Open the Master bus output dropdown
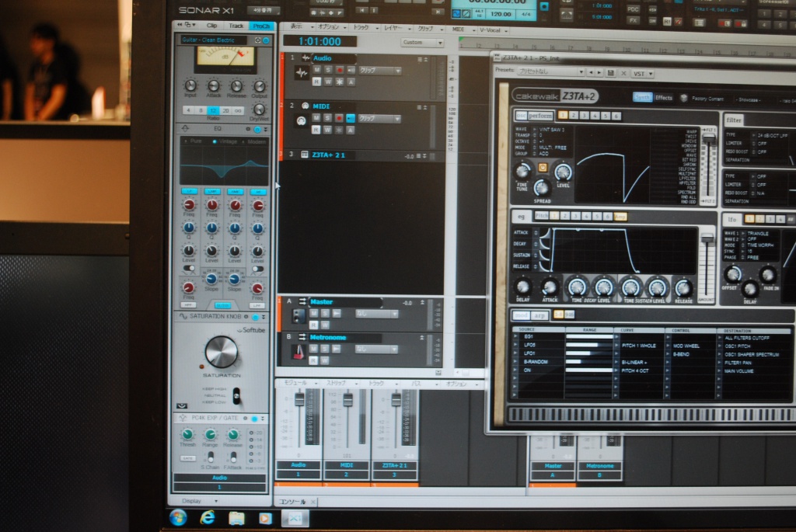Viewport: 796px width, 532px height. (x=376, y=314)
